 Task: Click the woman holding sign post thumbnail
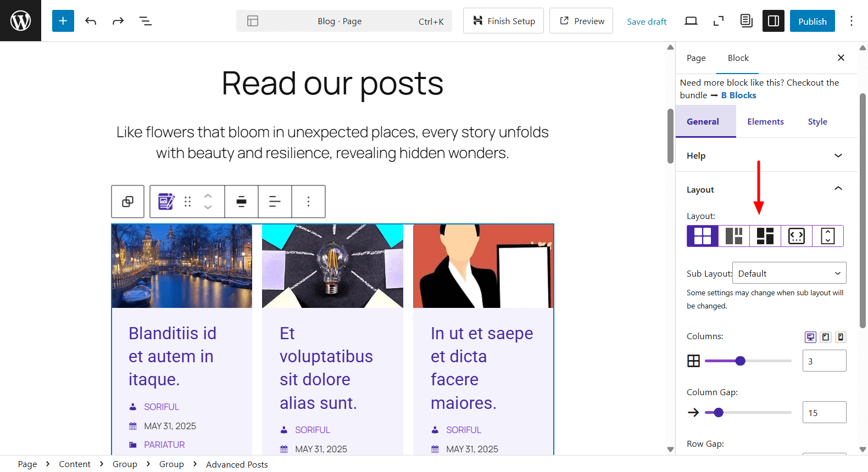tap(483, 266)
